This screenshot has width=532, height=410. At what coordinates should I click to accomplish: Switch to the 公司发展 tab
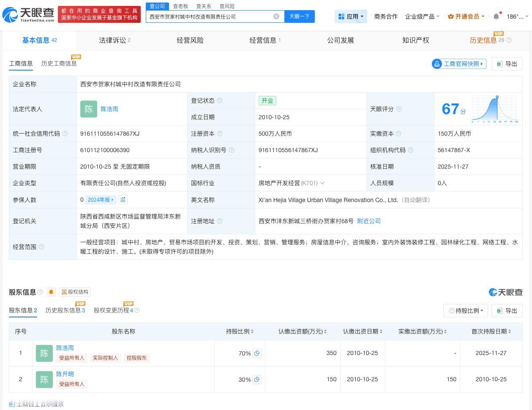tap(341, 40)
